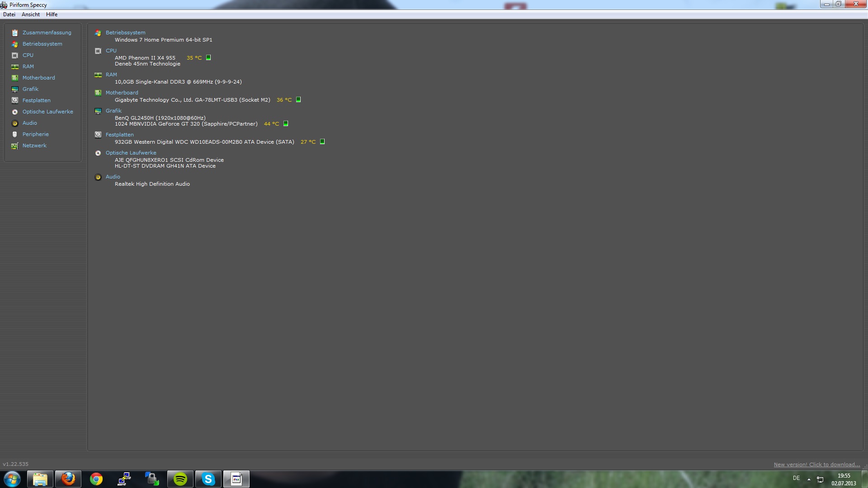Click the Audio speaker icon in sidebar
This screenshot has height=488, width=868.
click(15, 123)
